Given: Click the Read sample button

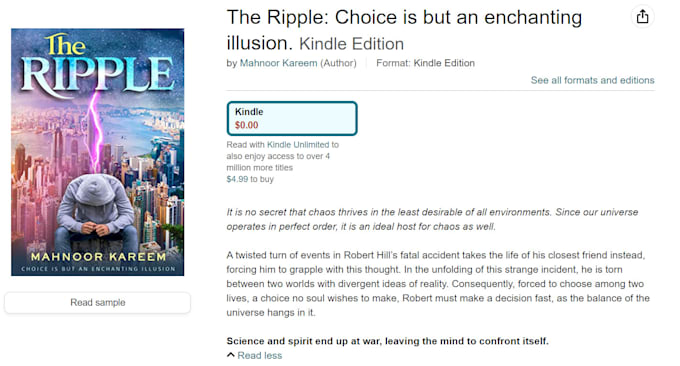Looking at the screenshot, I should 98,302.
